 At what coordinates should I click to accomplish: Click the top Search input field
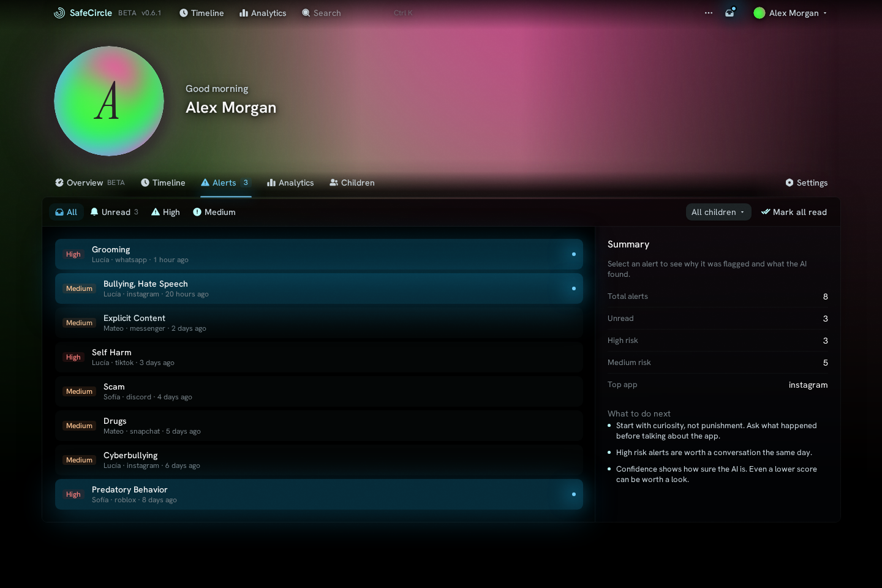tap(358, 13)
